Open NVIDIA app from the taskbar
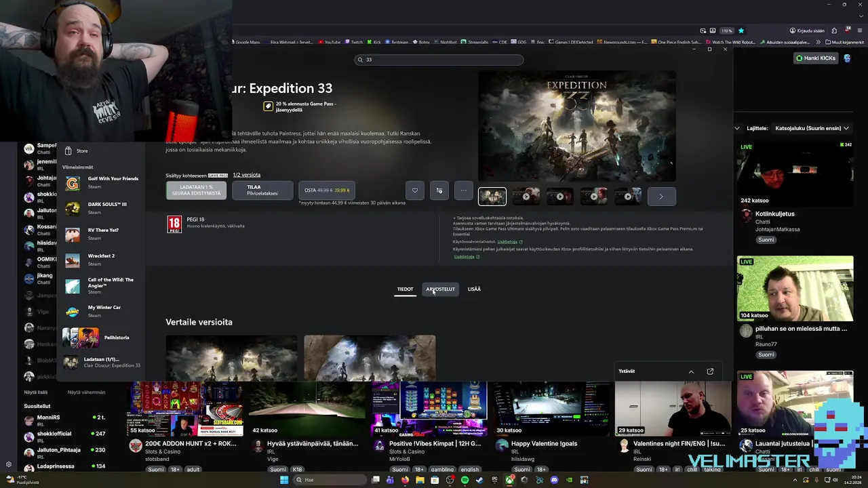Screen dimensions: 868x488 click(x=569, y=480)
